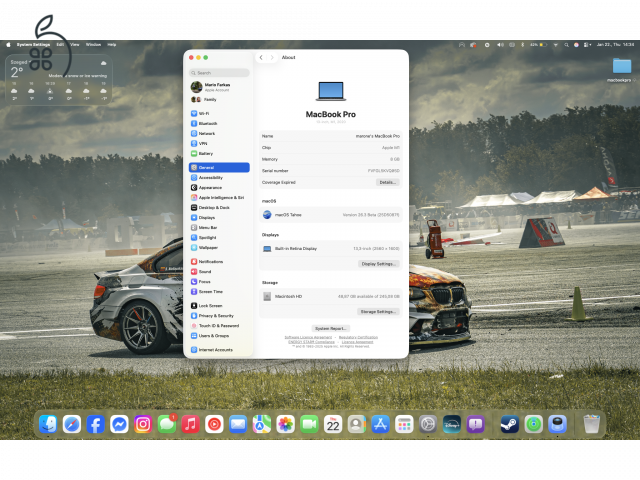Image resolution: width=640 pixels, height=480 pixels.
Task: Open the Apple Account profile row
Action: [x=219, y=87]
